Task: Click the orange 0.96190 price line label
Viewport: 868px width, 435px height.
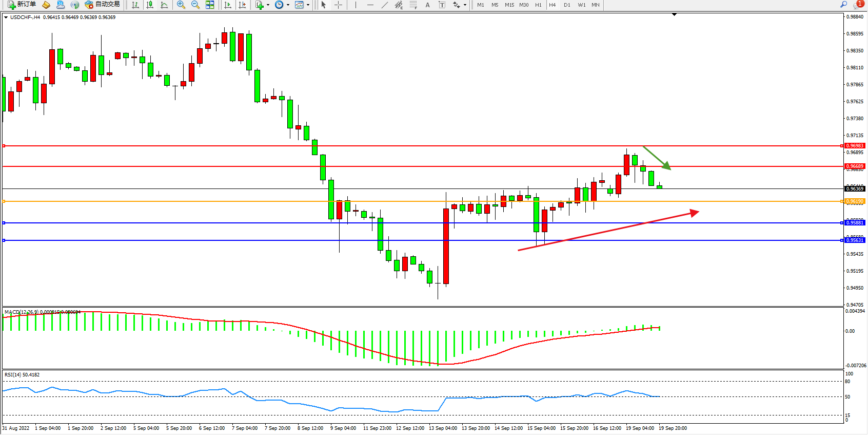Action: pos(855,201)
